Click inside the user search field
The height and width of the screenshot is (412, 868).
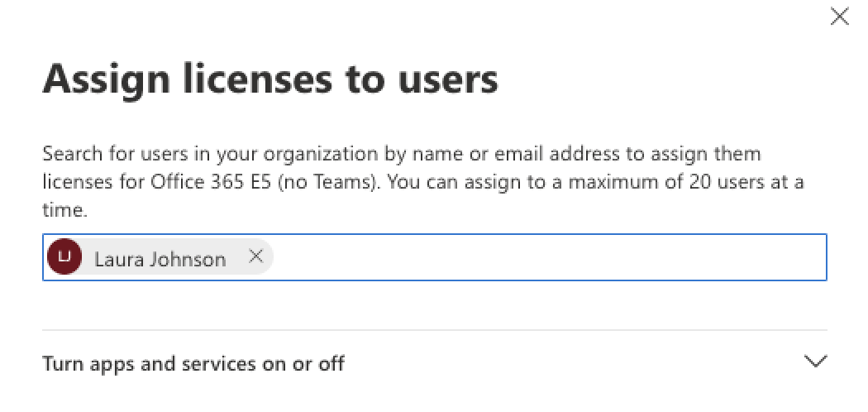tap(435, 257)
